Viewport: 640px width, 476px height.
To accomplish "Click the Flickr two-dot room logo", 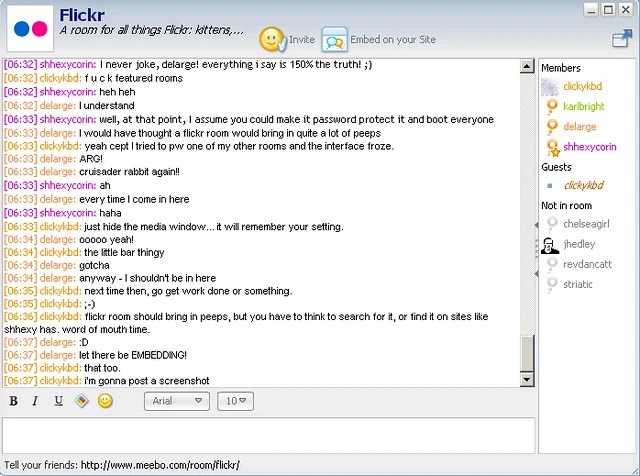I will pos(30,29).
